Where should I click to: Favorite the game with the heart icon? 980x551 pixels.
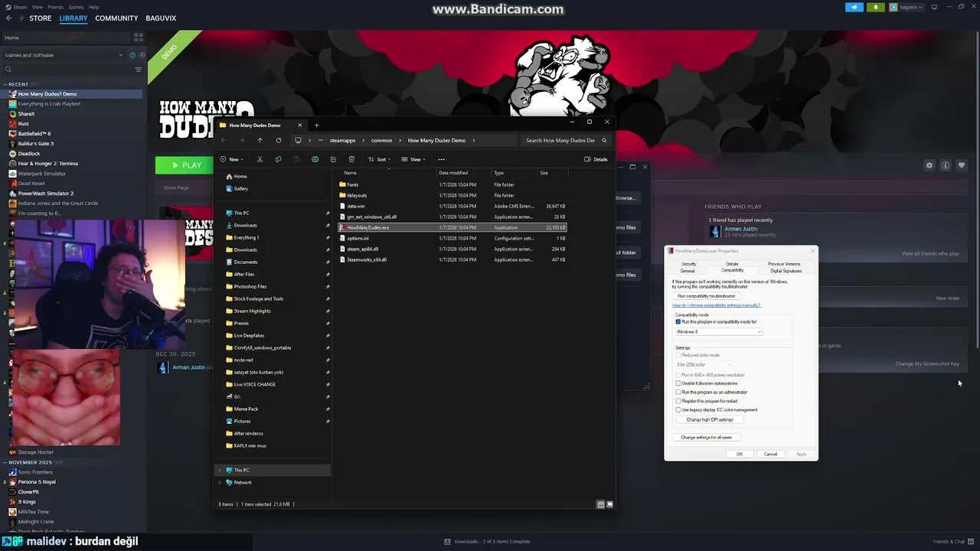pos(962,165)
